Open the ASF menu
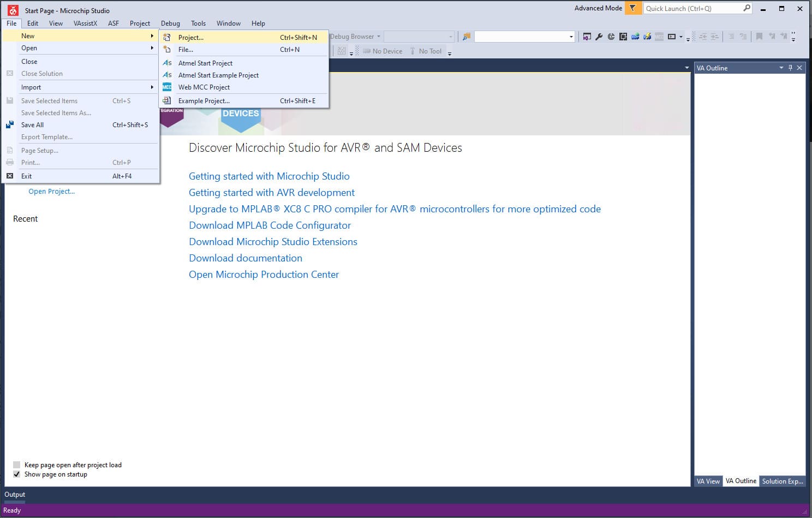Image resolution: width=812 pixels, height=518 pixels. [x=114, y=23]
